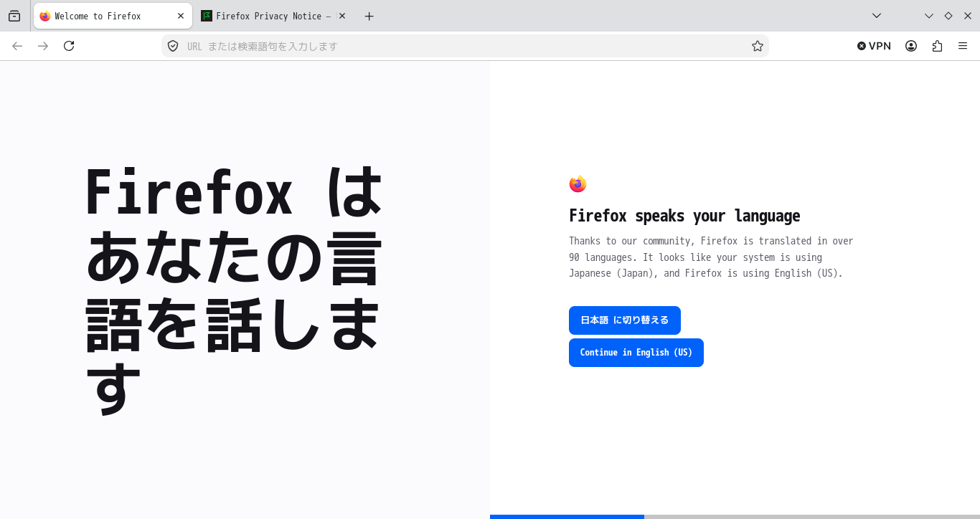The width and height of the screenshot is (980, 519).
Task: Open the VPN toolbar button
Action: pyautogui.click(x=874, y=46)
